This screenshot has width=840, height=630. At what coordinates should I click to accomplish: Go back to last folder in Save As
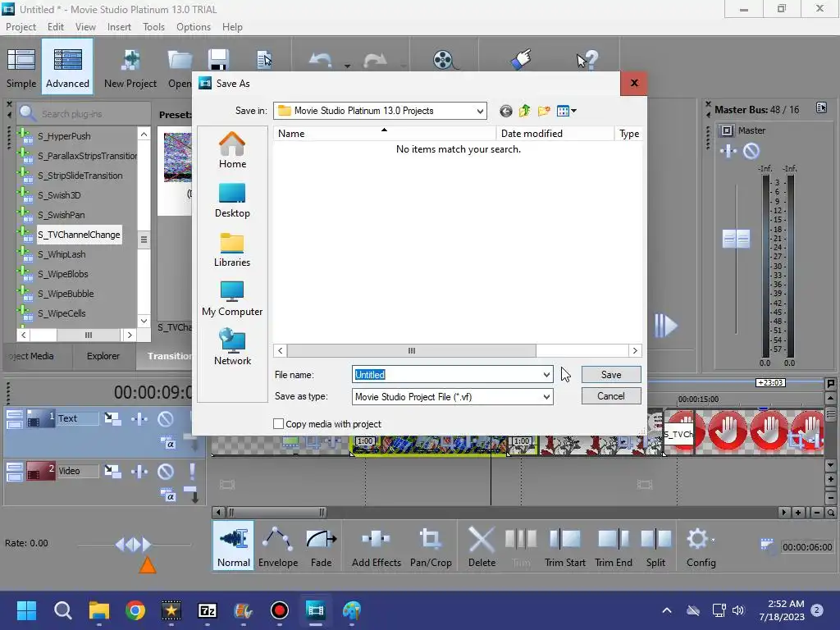505,111
